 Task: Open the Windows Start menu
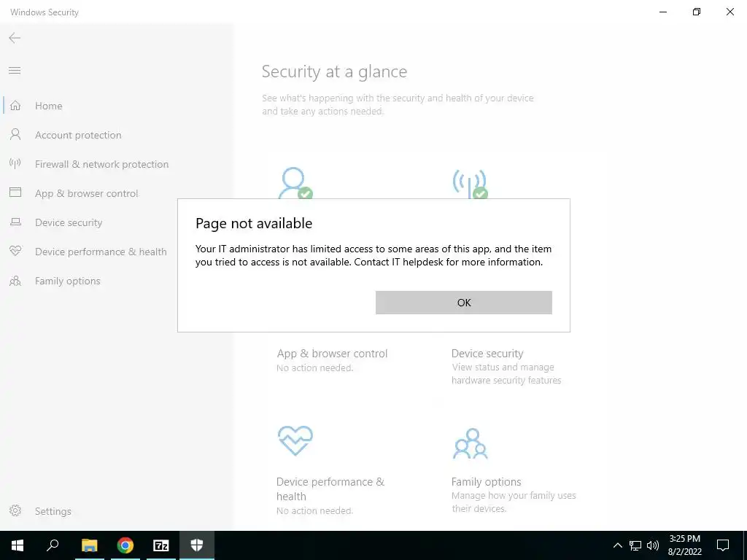tap(18, 545)
